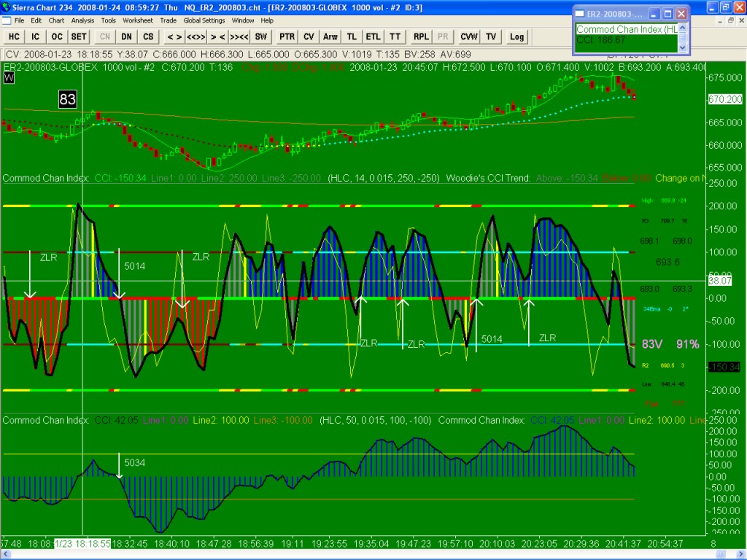Open the Global Settings menu

[x=204, y=20]
